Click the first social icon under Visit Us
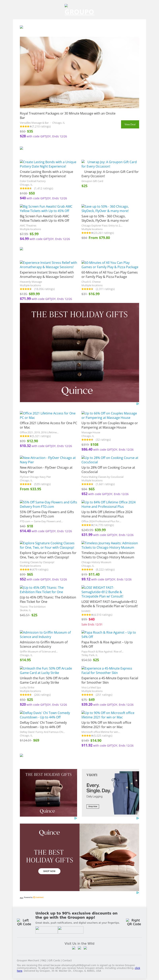159x980 pixels. point(74,948)
